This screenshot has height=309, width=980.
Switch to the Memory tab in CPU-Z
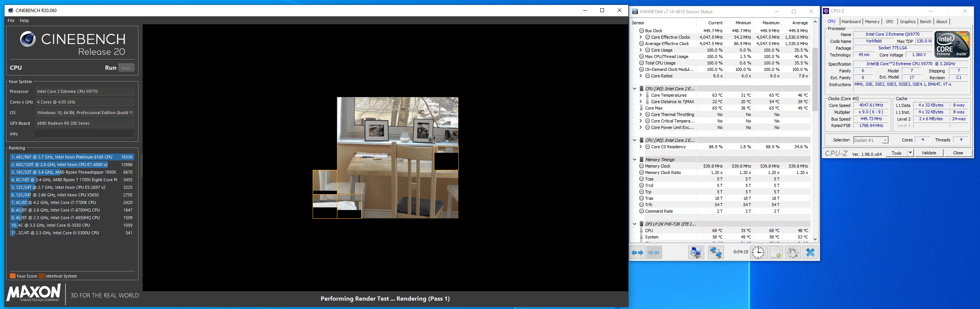tap(872, 22)
